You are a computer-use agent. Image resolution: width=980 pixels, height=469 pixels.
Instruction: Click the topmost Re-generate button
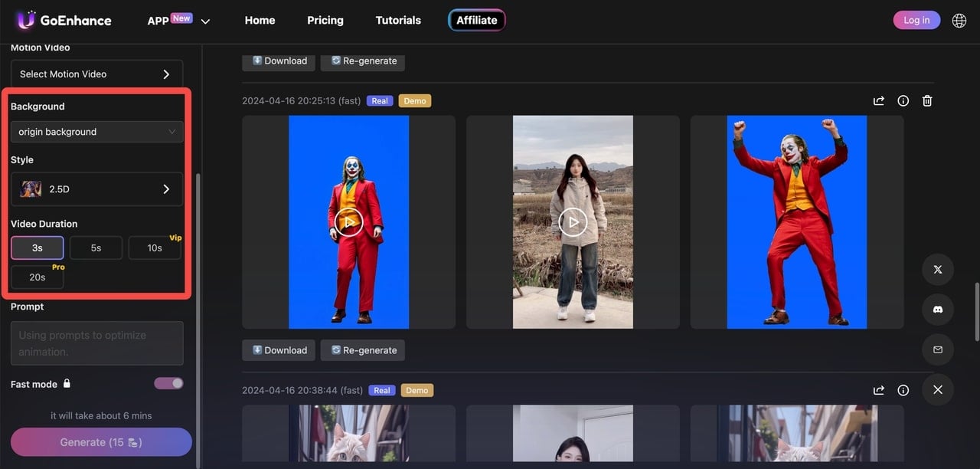click(363, 61)
